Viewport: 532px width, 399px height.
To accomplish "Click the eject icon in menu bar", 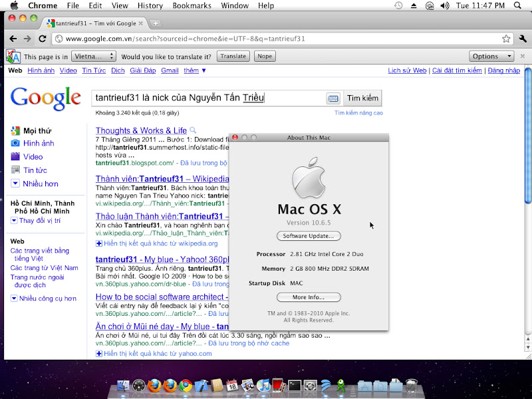I will coord(414,6).
